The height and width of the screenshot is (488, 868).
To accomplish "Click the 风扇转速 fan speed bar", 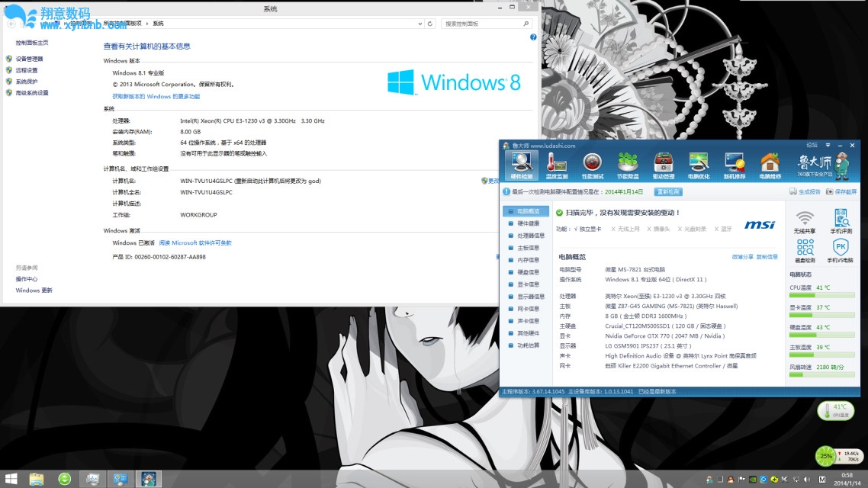I will [x=821, y=374].
